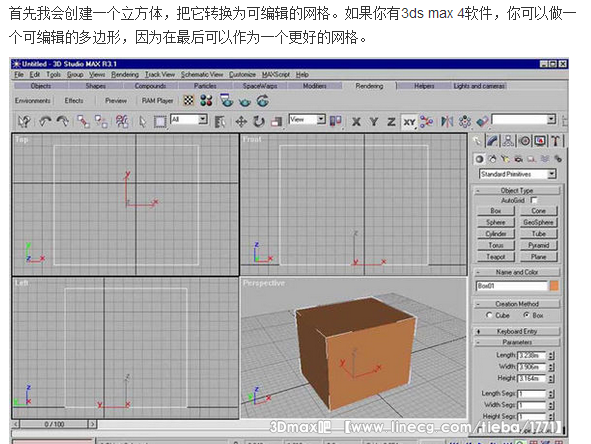The image size is (591, 444).
Task: Click the Render Scene teapot icon
Action: [x=226, y=101]
